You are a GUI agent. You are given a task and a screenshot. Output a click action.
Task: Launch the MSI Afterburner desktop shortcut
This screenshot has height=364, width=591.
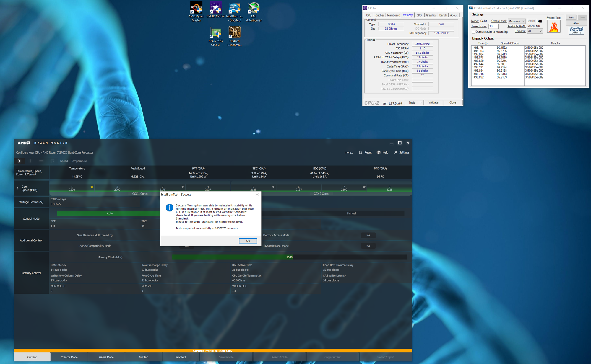(254, 8)
